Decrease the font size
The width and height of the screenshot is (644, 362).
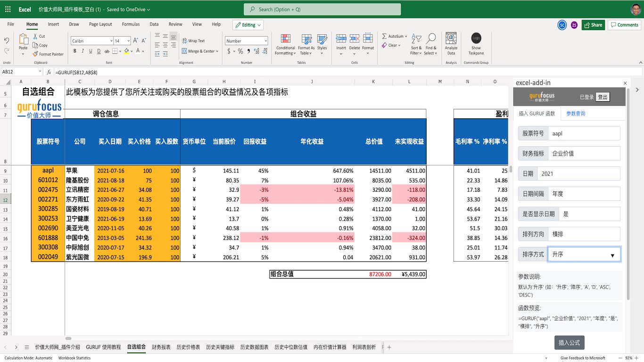tap(143, 41)
